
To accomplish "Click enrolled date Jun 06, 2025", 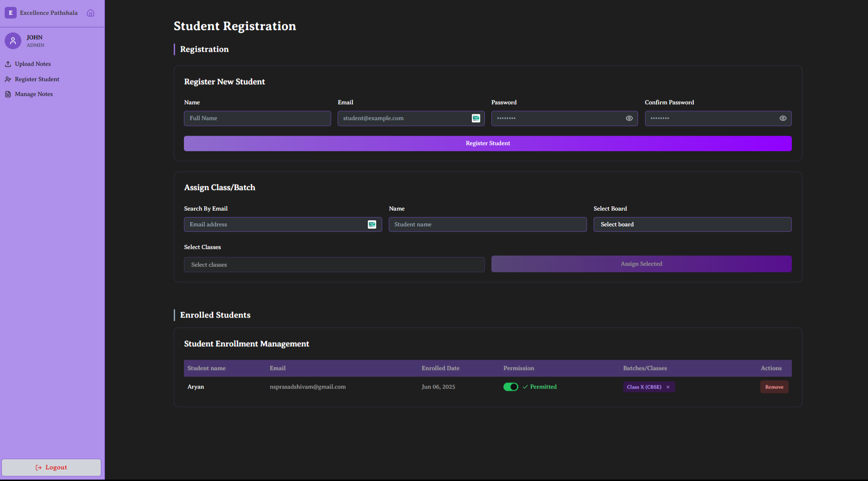I will [x=438, y=387].
